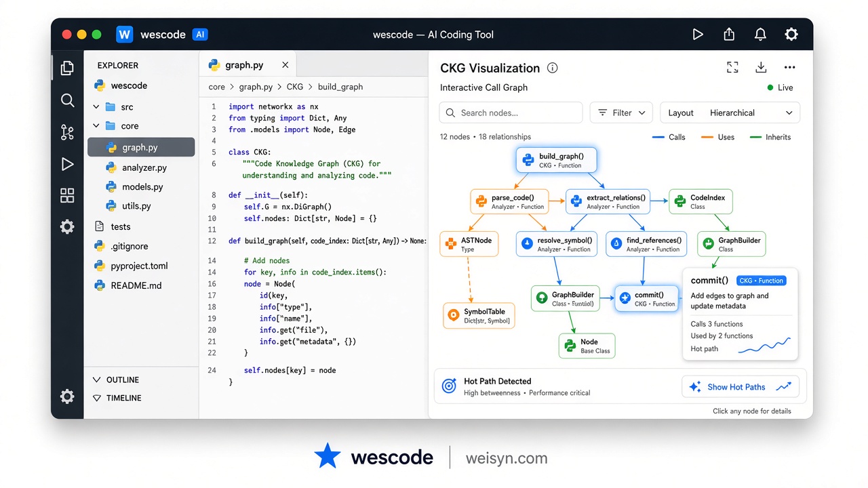The image size is (868, 488).
Task: Open models.py in the explorer
Action: coord(141,186)
